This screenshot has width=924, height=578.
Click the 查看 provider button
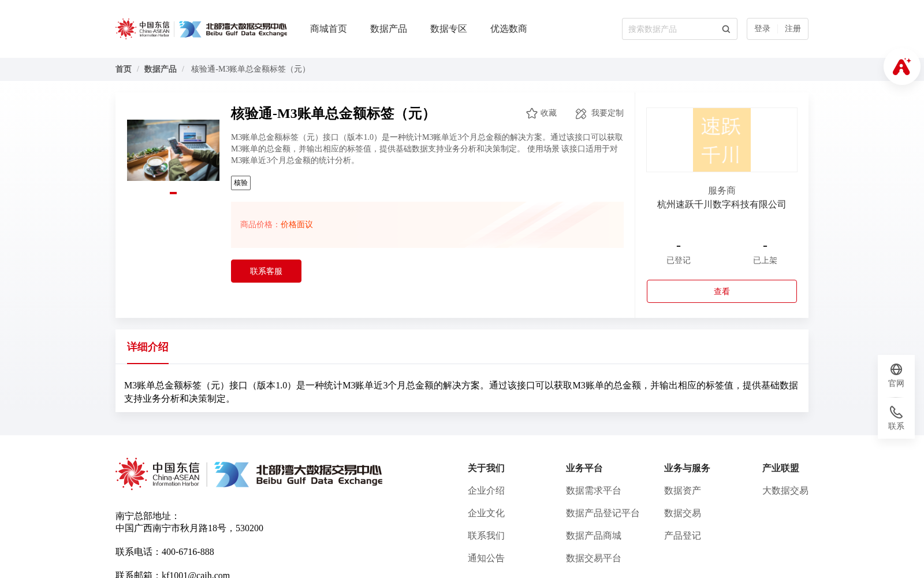722,291
